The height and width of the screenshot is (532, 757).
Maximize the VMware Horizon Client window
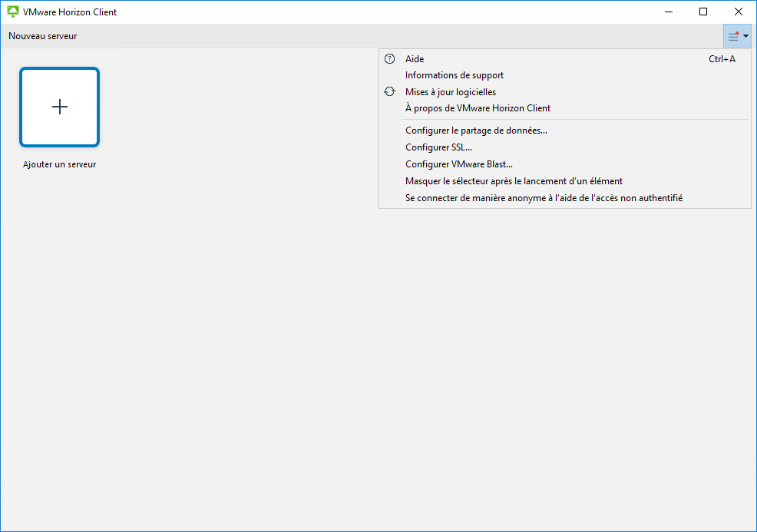(703, 12)
